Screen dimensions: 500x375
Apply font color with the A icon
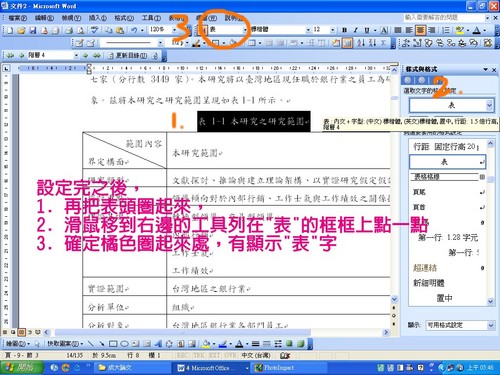477,30
